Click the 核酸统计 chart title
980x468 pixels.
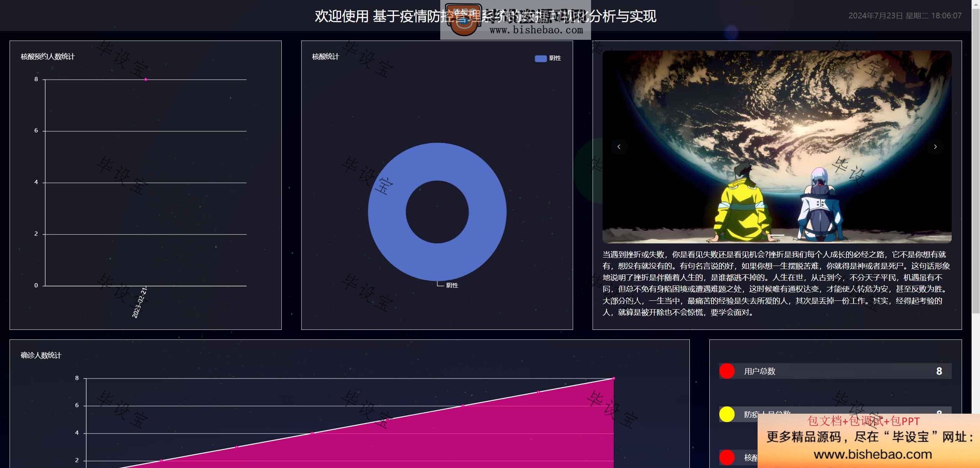coord(325,57)
